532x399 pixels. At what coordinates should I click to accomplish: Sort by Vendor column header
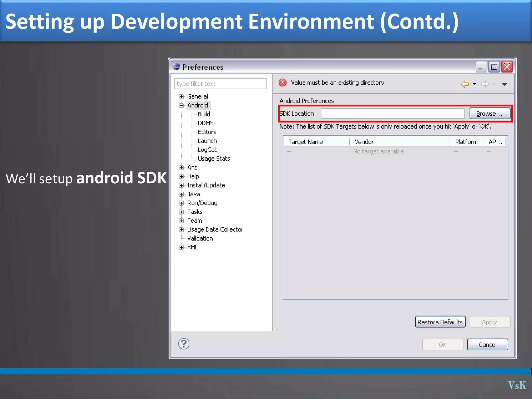point(400,142)
